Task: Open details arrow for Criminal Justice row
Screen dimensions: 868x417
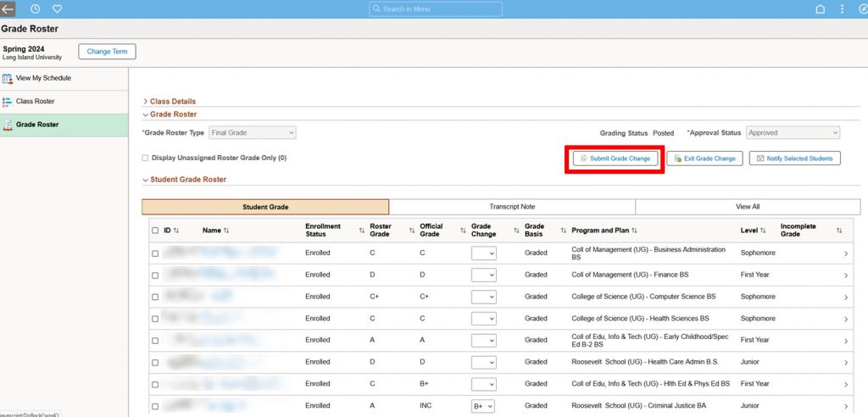Action: pyautogui.click(x=846, y=407)
